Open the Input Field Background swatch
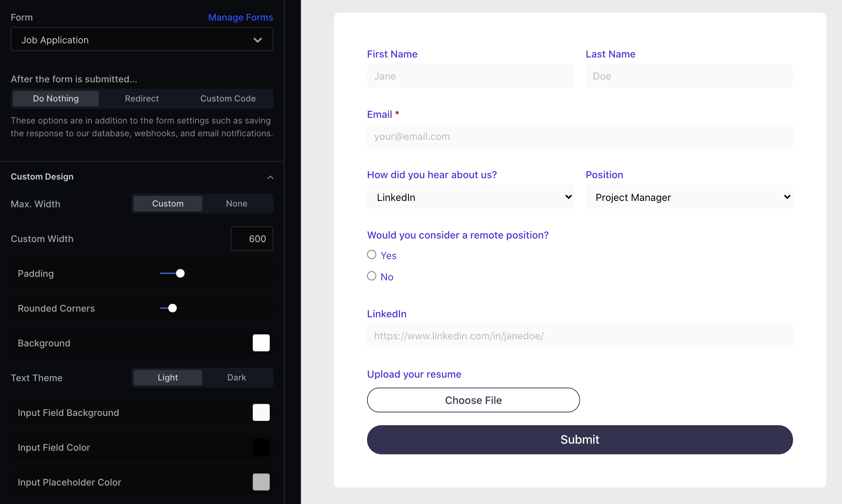 [261, 412]
